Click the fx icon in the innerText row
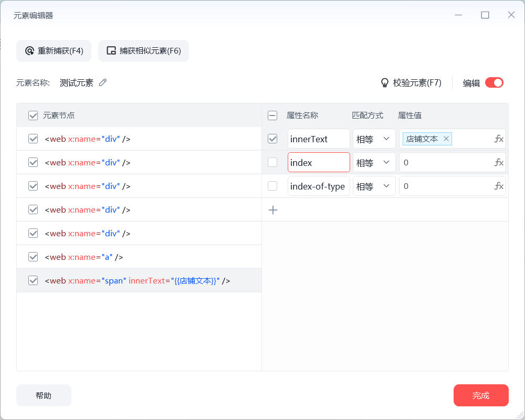525x420 pixels. coord(499,139)
